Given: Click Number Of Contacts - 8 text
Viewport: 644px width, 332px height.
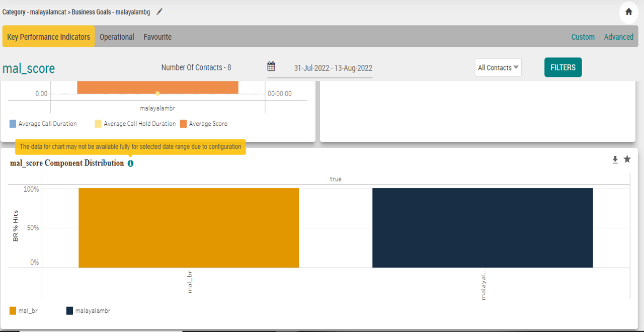Looking at the screenshot, I should [196, 67].
